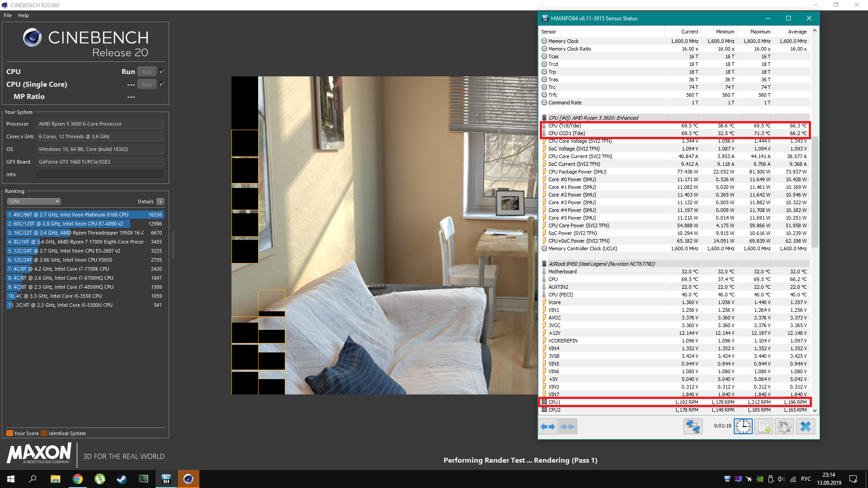Open uTorrent from the taskbar
The image size is (868, 488).
point(99,479)
